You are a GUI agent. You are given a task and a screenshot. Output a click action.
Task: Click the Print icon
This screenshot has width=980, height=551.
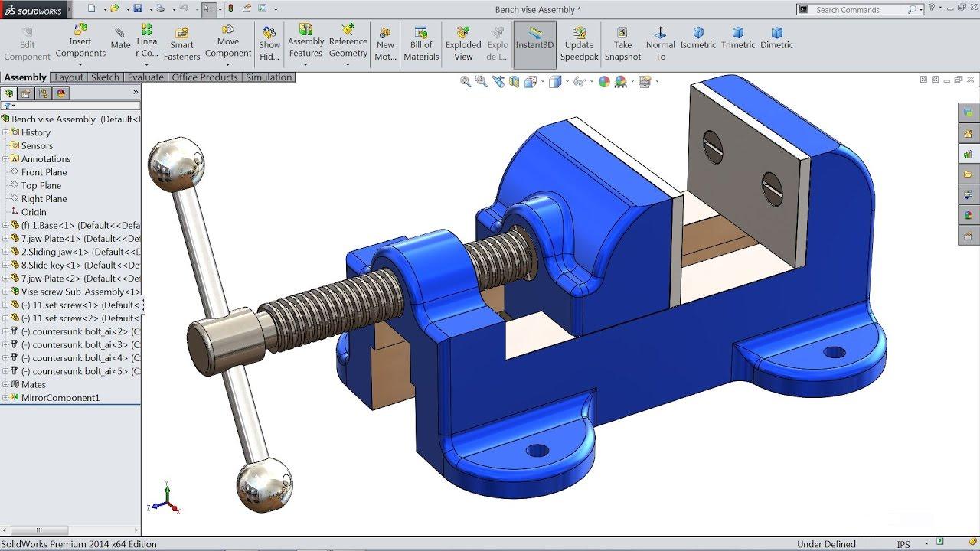click(160, 9)
